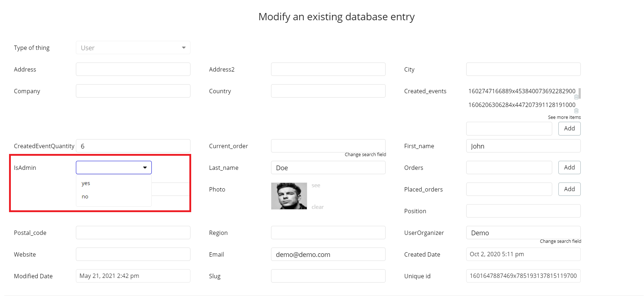Delete the first Created_events entry via trash icon

coord(576,97)
